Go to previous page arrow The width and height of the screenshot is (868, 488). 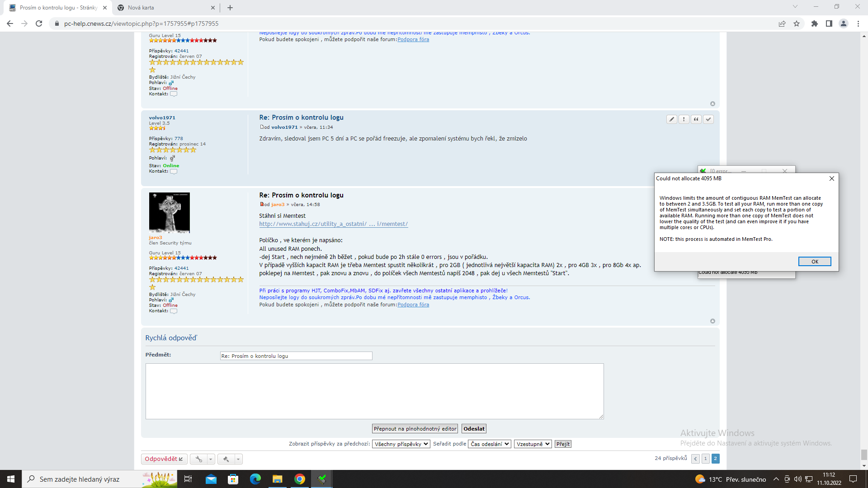point(695,459)
